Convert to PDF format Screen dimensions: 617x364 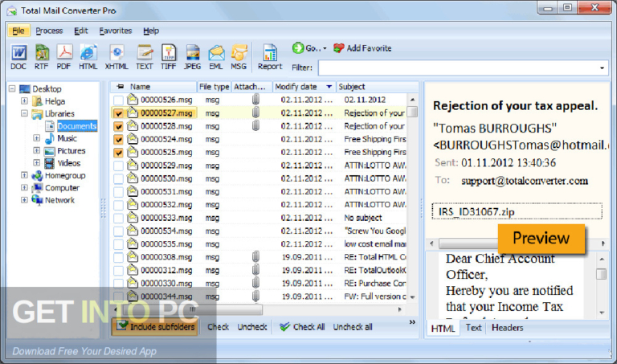(x=64, y=57)
